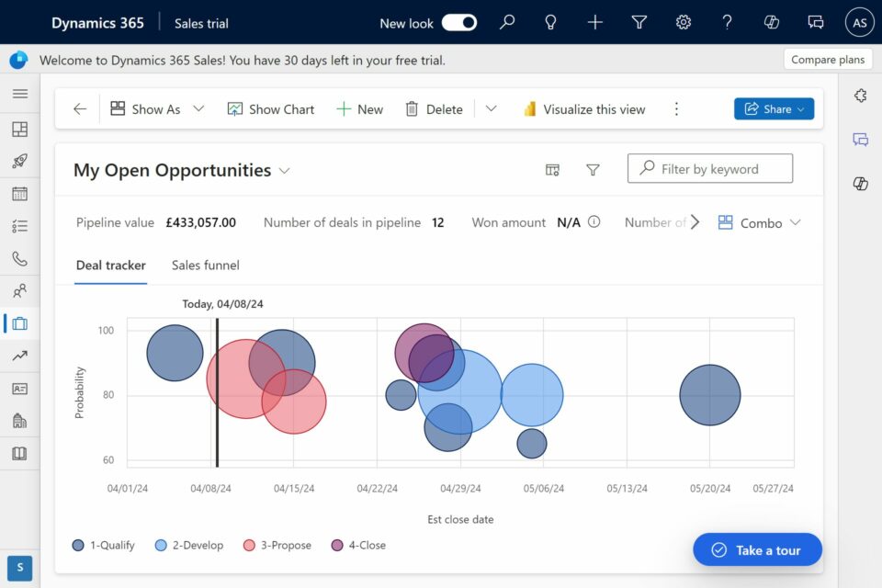Image resolution: width=882 pixels, height=588 pixels.
Task: Click the 1-Qualify legend color swatch
Action: coord(78,546)
